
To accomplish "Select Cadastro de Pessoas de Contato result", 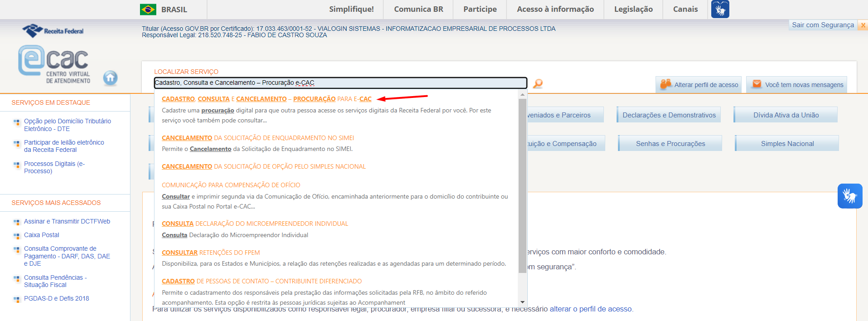I will point(262,281).
